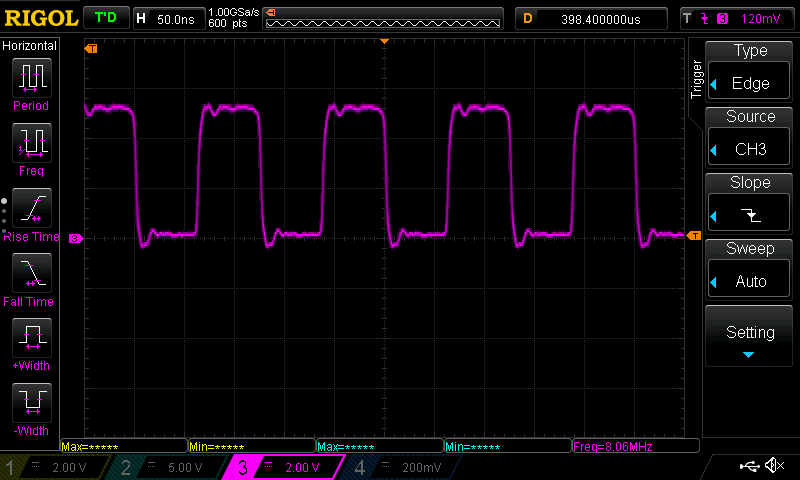Select the Rise Time measurement icon

pos(32,208)
